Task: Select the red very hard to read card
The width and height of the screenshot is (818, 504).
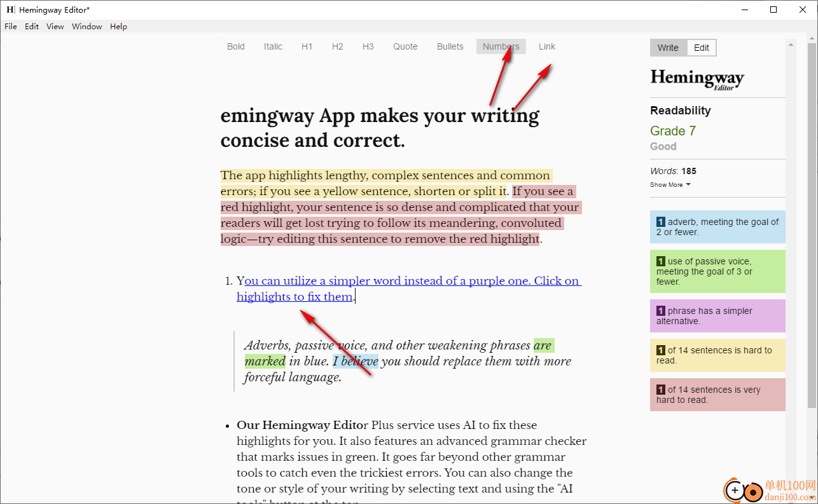Action: pos(717,395)
